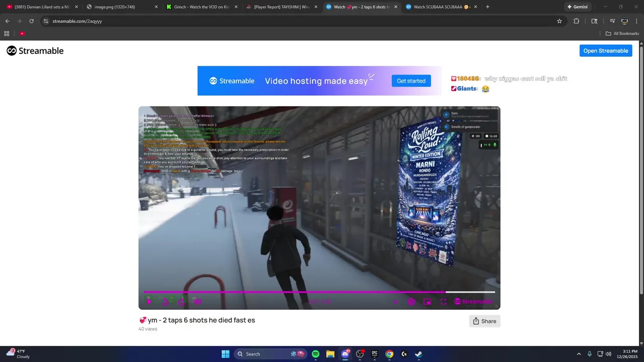This screenshot has width=644, height=362.
Task: Open network and volume quick settings
Action: (605, 354)
